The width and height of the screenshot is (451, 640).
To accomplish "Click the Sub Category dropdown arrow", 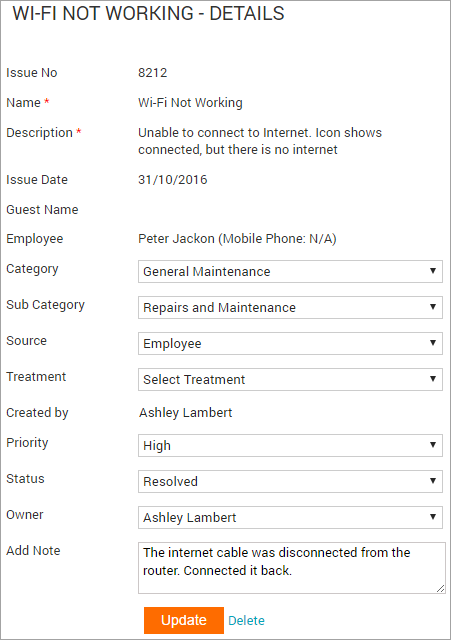I will tap(433, 307).
